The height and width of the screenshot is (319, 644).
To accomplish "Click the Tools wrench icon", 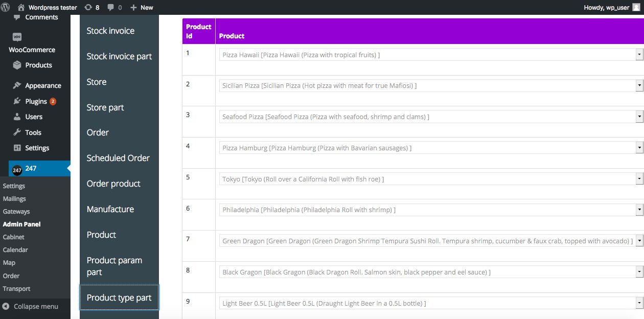I will [17, 132].
